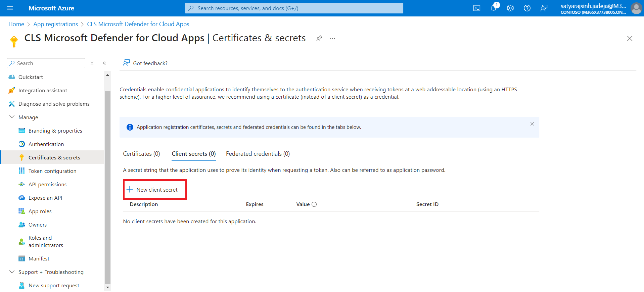
Task: Go to App registrations breadcrumb
Action: click(x=56, y=24)
